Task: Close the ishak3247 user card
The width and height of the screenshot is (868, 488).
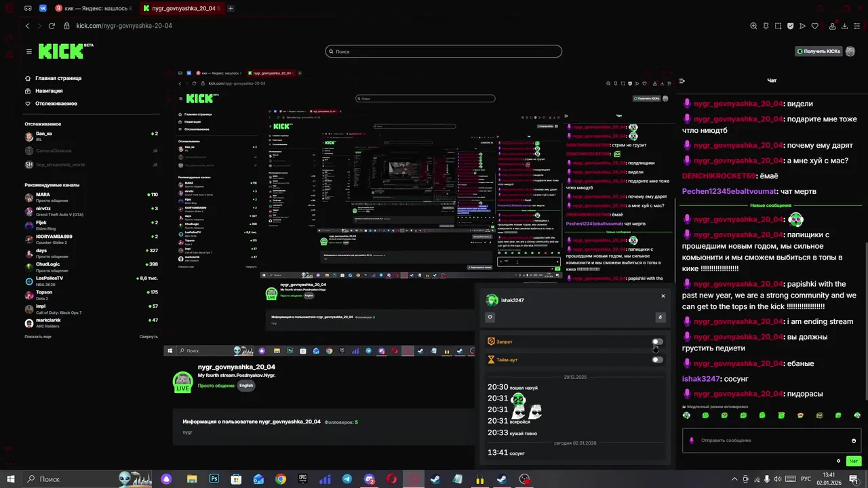Action: coord(663,296)
